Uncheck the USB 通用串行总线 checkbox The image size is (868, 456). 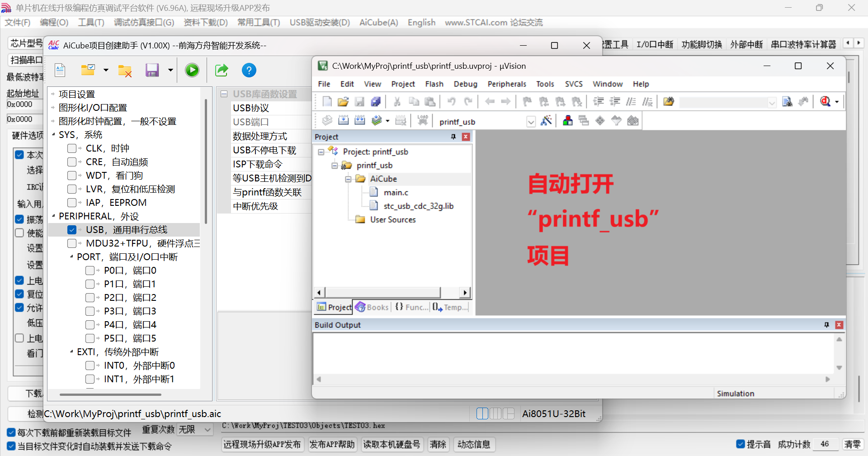click(x=71, y=230)
